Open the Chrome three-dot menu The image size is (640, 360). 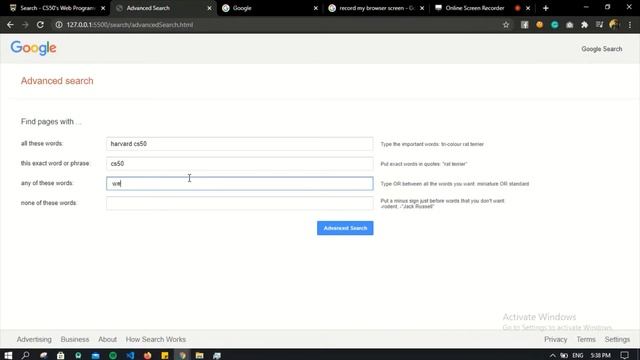click(x=630, y=25)
